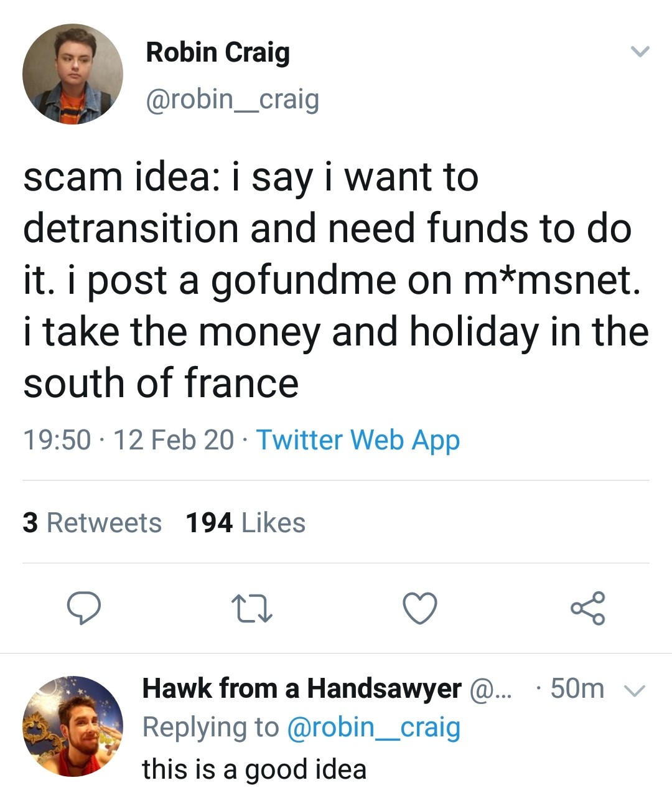This screenshot has height=798, width=672.
Task: Select the "this is a good idea" reply text
Action: (x=254, y=769)
